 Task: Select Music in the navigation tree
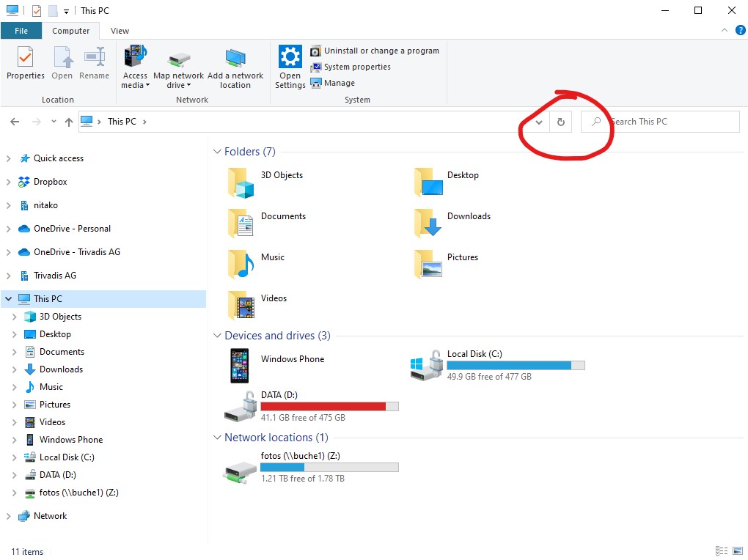pos(51,387)
